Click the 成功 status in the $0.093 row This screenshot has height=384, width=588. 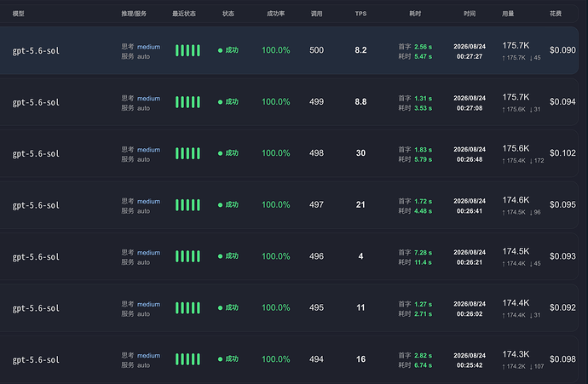[x=228, y=256]
